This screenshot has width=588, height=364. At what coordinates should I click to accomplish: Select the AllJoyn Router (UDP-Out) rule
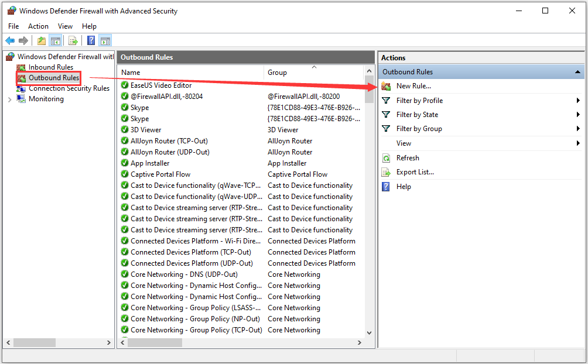pyautogui.click(x=170, y=152)
